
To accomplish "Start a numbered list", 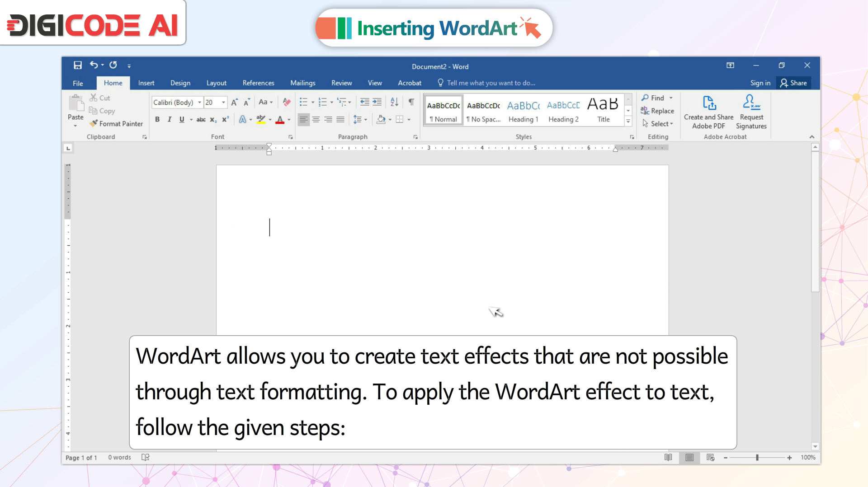I will point(322,102).
